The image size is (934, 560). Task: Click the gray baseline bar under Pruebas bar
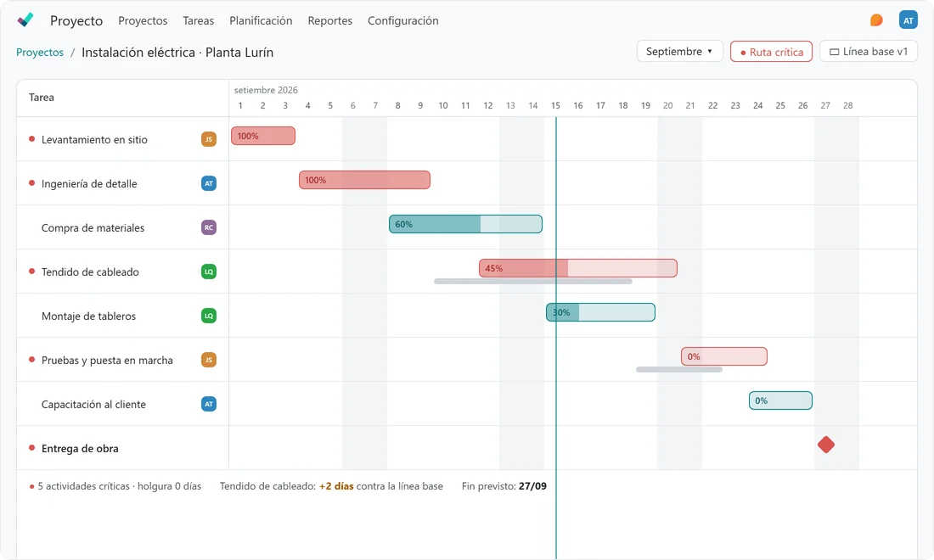click(x=679, y=369)
